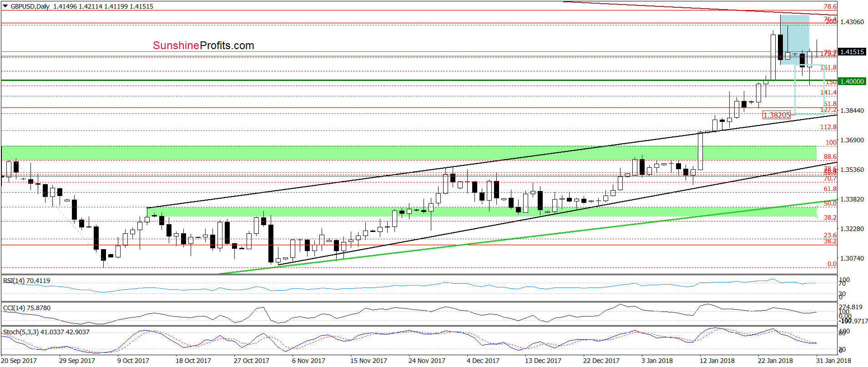Click the green 1.40000 price level tag
The width and height of the screenshot is (868, 367).
point(852,81)
